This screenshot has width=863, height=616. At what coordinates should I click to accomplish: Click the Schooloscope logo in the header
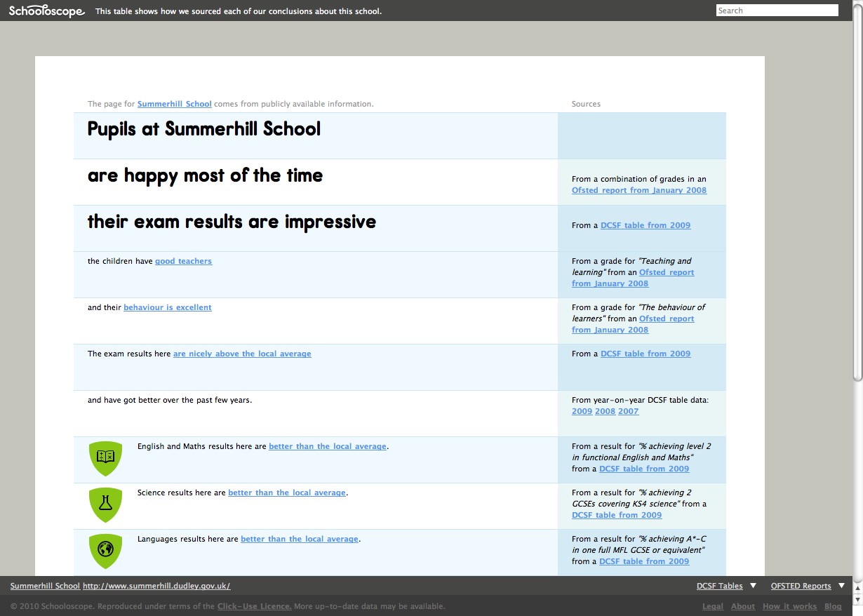(47, 11)
